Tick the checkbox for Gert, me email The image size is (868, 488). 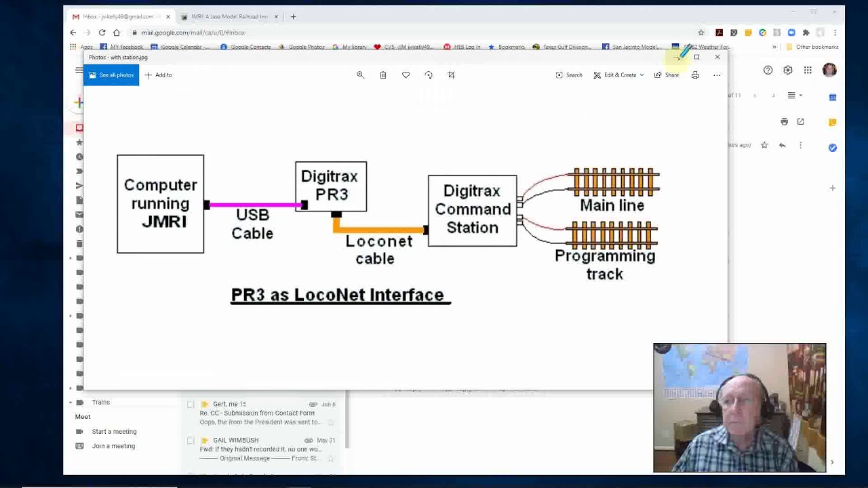[191, 405]
